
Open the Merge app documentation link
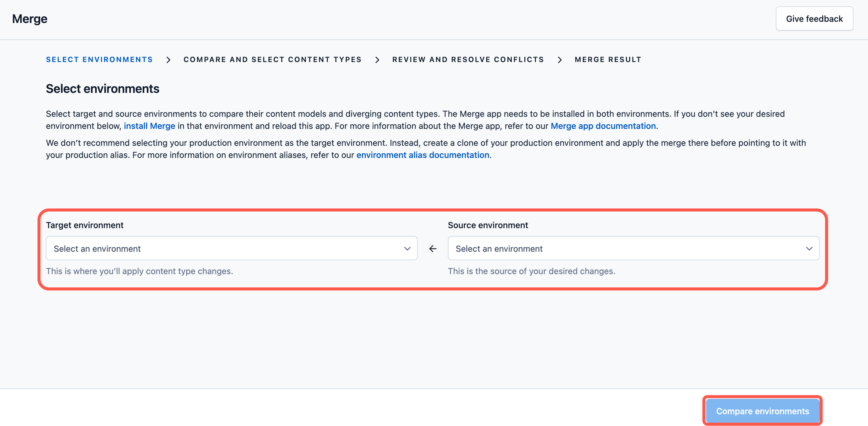(x=603, y=126)
